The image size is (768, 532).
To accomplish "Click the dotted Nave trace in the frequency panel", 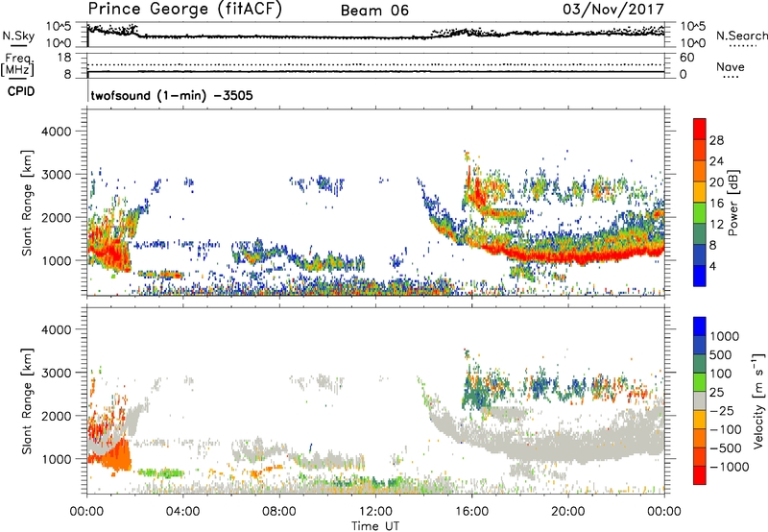I will [375, 64].
